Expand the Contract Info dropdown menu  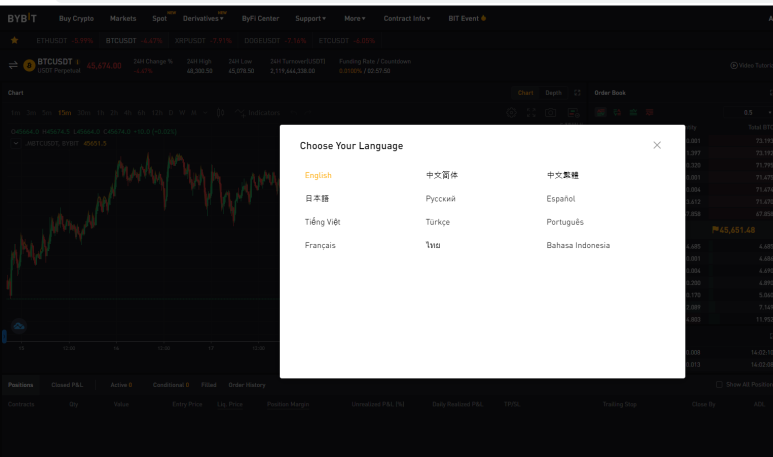coord(407,18)
